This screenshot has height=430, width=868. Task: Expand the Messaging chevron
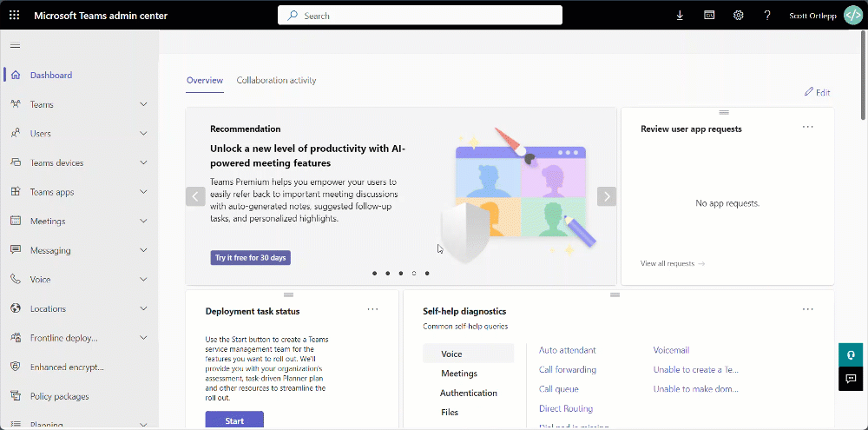point(143,250)
